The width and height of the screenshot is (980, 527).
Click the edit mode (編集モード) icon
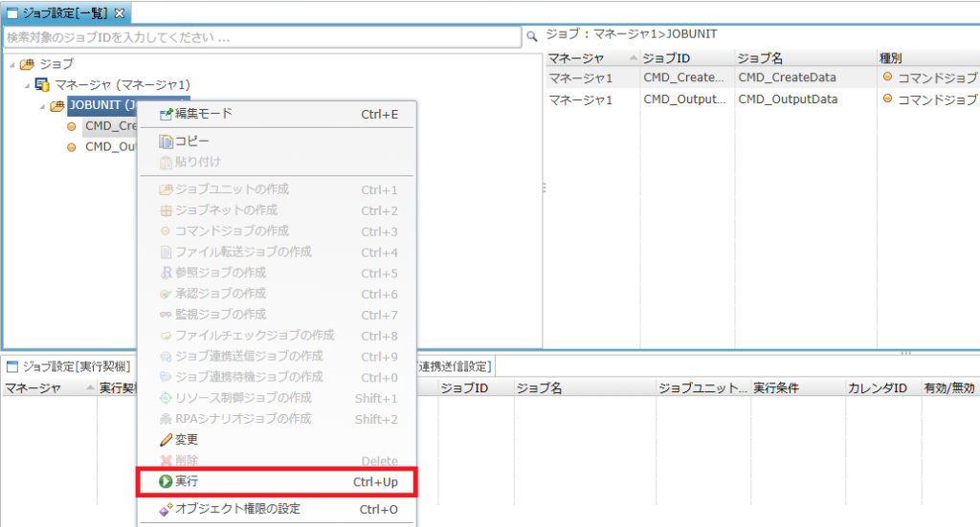(x=165, y=114)
